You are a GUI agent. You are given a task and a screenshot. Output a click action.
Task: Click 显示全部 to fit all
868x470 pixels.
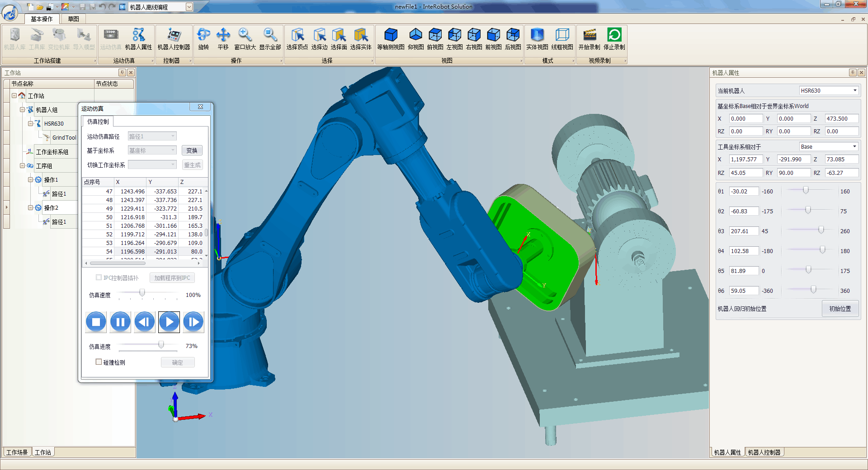coord(270,39)
